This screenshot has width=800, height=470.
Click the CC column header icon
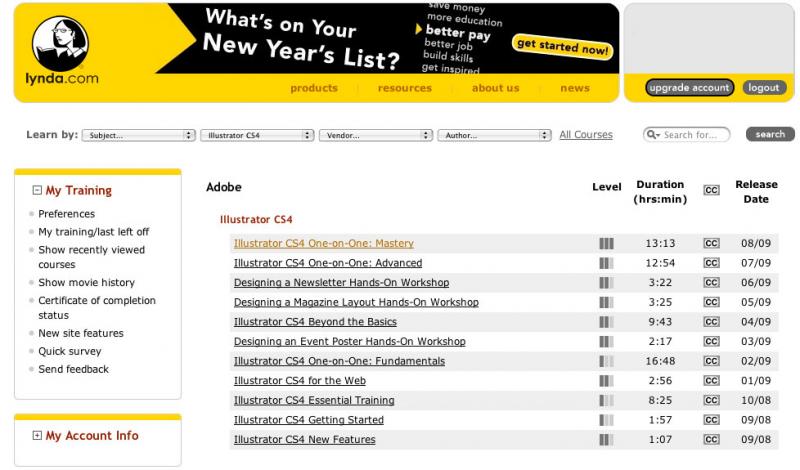tap(711, 190)
